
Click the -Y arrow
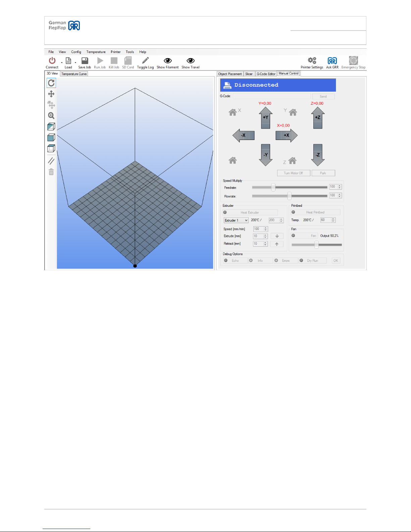pos(266,155)
